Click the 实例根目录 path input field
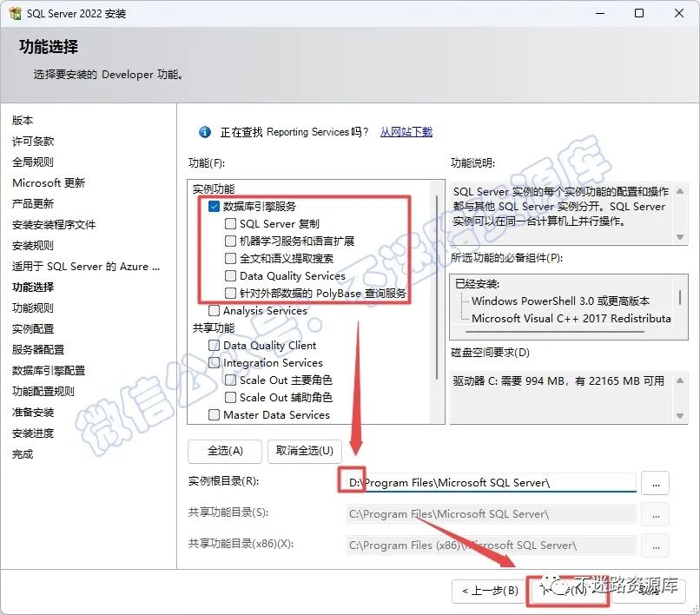 pos(491,483)
